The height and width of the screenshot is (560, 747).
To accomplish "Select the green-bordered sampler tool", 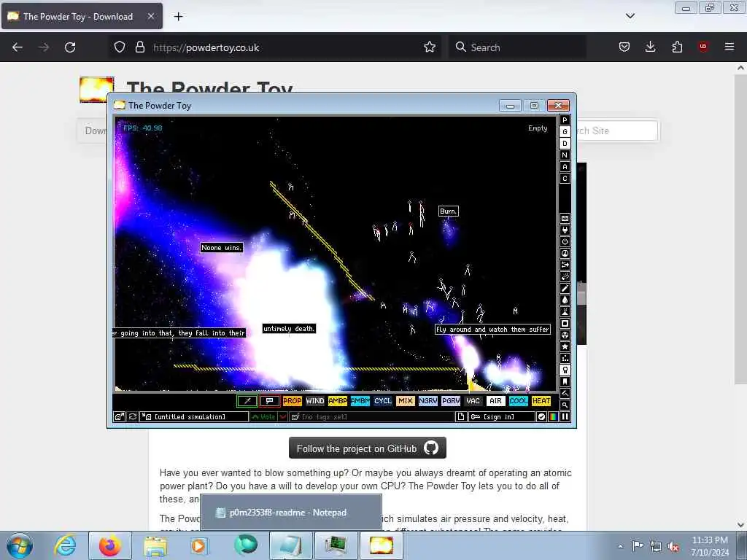I will 247,401.
